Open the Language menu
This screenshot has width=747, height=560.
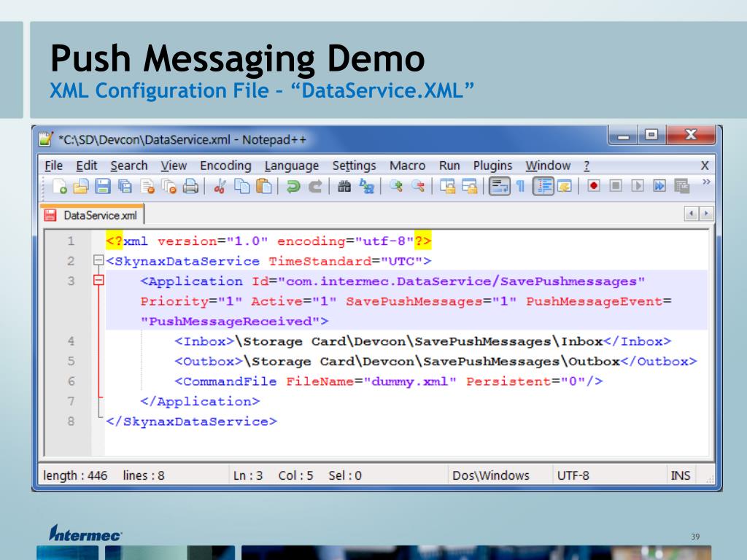coord(292,166)
